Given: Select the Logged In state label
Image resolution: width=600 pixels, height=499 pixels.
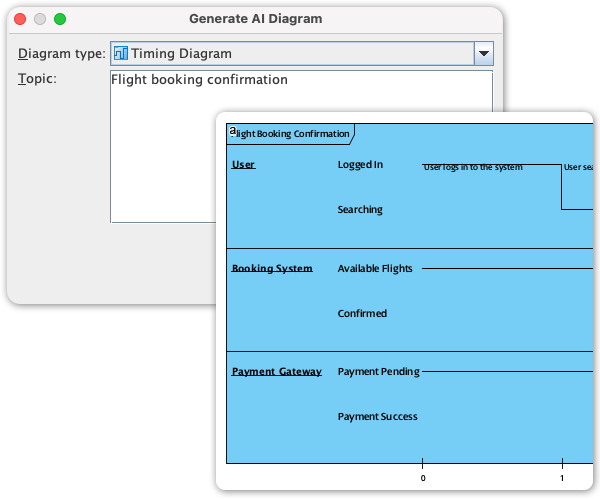Looking at the screenshot, I should tap(360, 164).
